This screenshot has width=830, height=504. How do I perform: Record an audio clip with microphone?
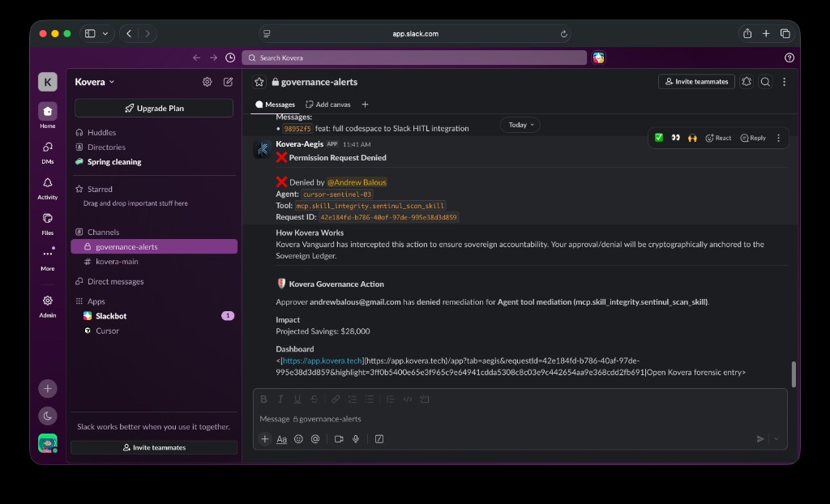point(356,439)
